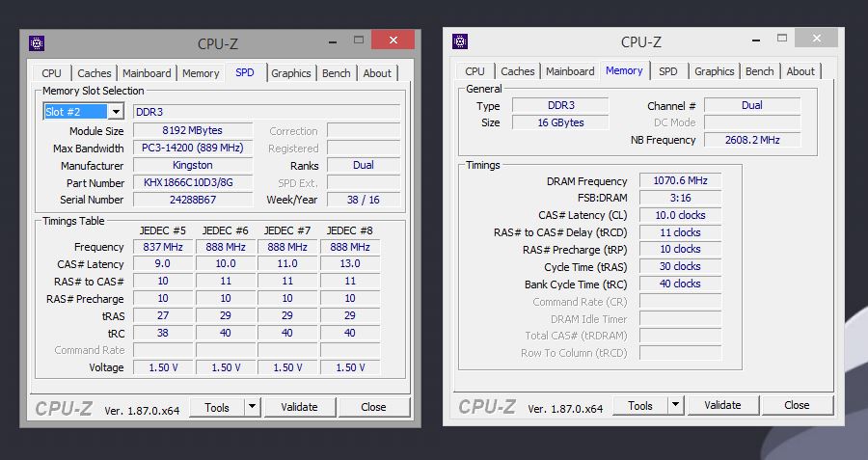Click CPU-Z app icon in left window title bar
This screenshot has height=460, width=868.
coord(37,43)
